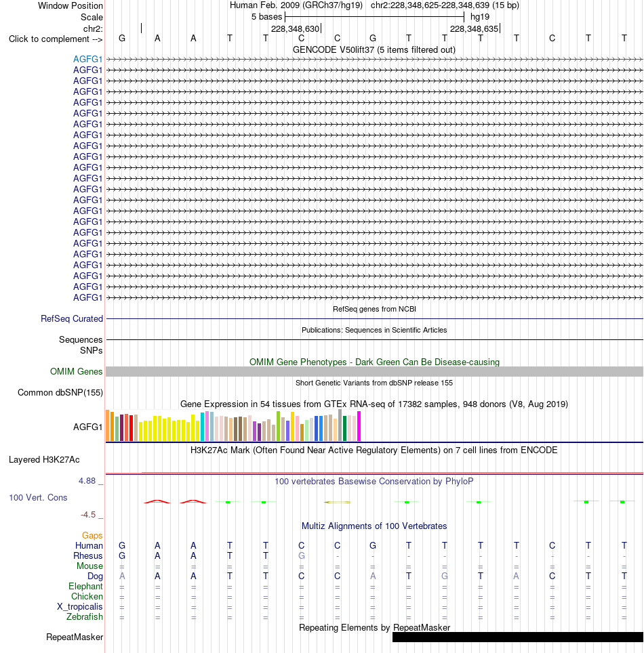644x653 pixels.
Task: Select the Elephant alignment row label
Action: coord(85,587)
